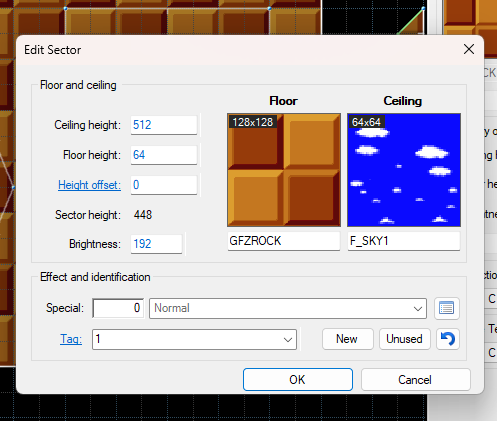The image size is (497, 421).
Task: Edit the F_SKY1 ceiling texture name
Action: [404, 241]
